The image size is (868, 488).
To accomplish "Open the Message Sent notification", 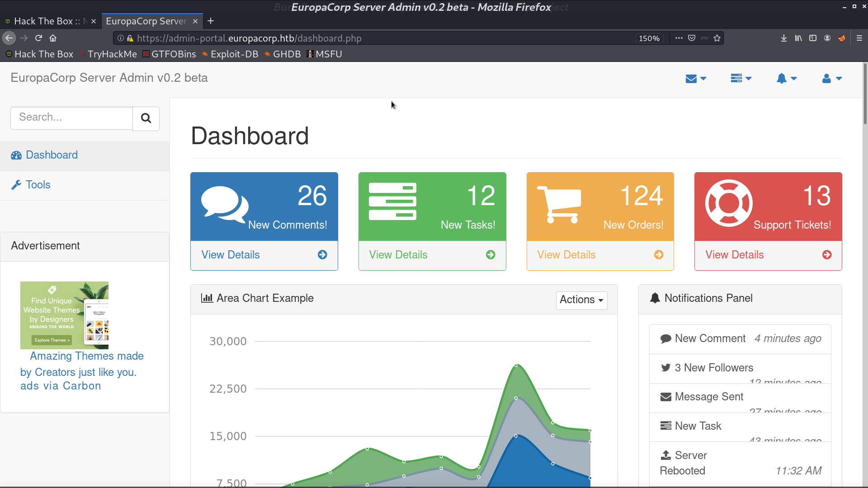I will tap(740, 398).
